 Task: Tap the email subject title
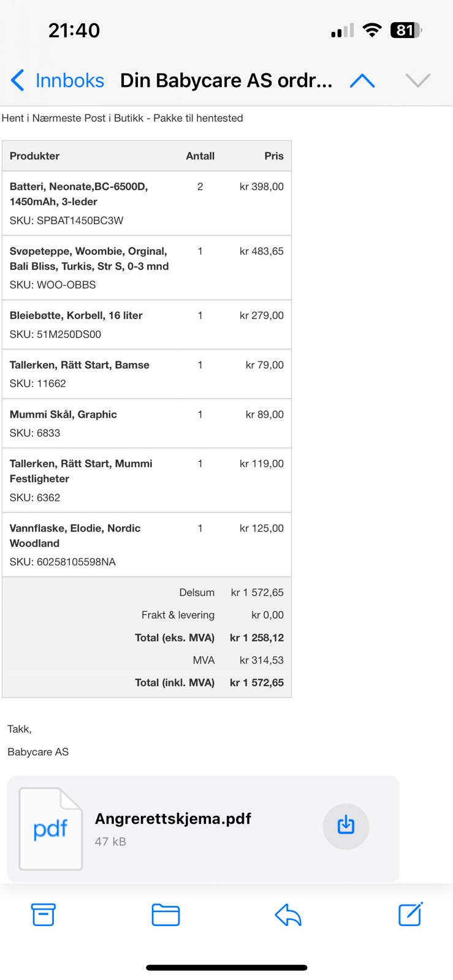click(x=226, y=80)
